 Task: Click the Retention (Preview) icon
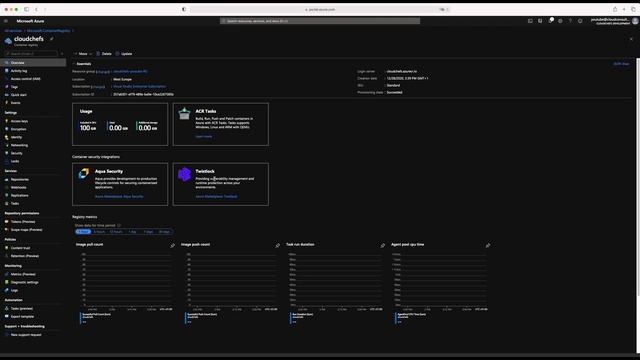pyautogui.click(x=7, y=256)
